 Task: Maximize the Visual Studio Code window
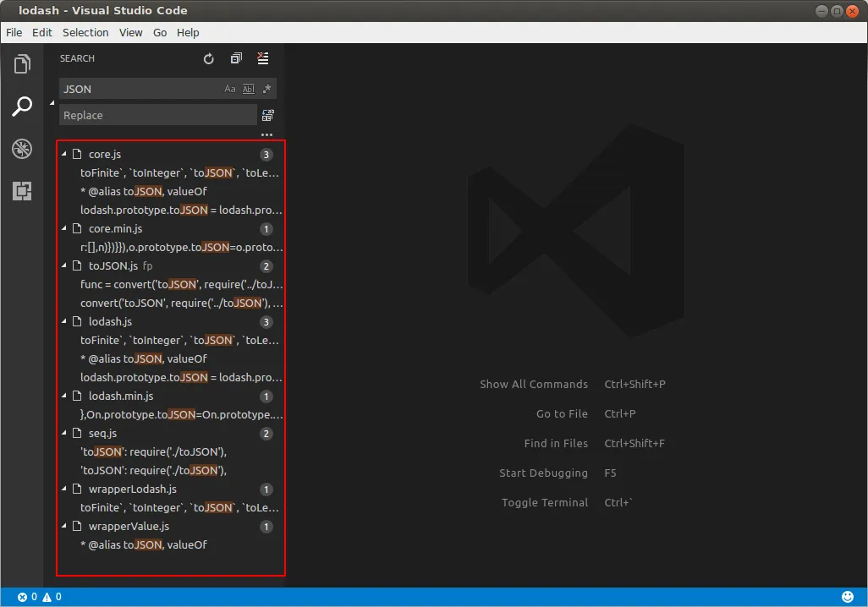point(837,11)
